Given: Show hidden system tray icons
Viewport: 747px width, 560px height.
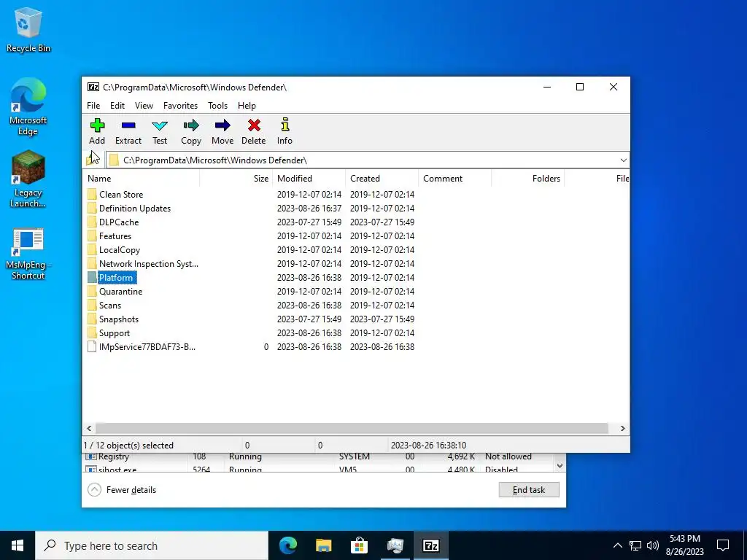Looking at the screenshot, I should pyautogui.click(x=617, y=545).
